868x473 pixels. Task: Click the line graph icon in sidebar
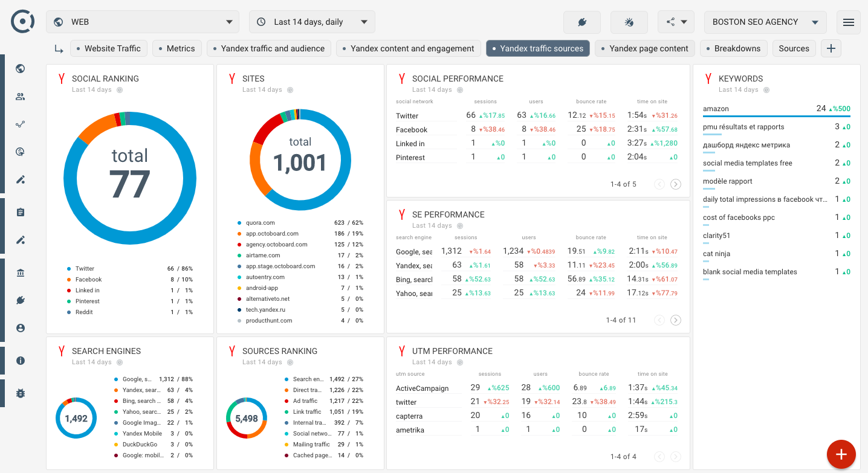tap(21, 124)
